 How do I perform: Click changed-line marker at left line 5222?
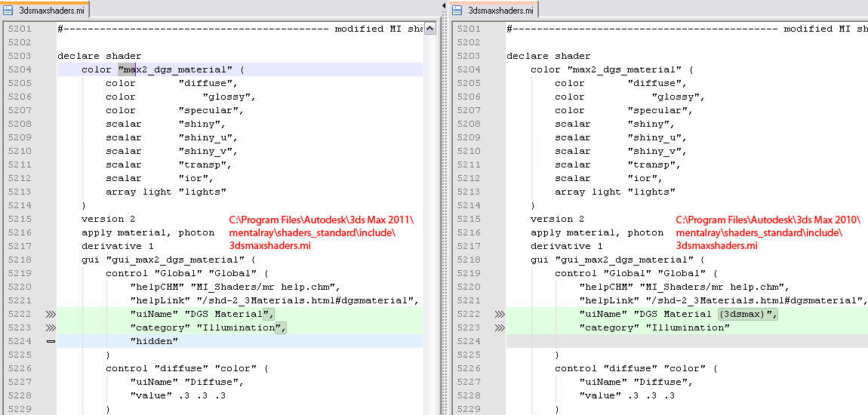[51, 315]
